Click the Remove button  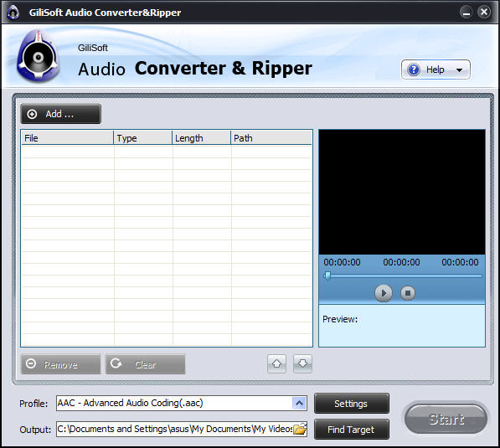(x=60, y=364)
